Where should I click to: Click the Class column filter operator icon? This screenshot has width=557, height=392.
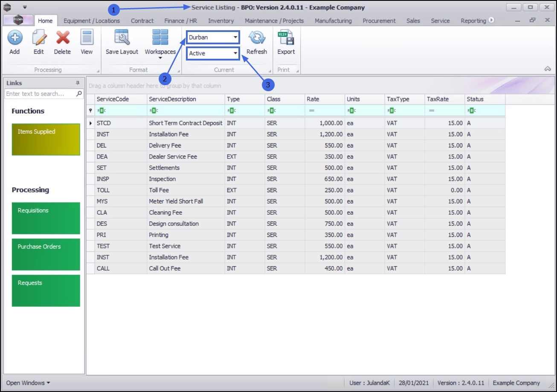pos(271,110)
